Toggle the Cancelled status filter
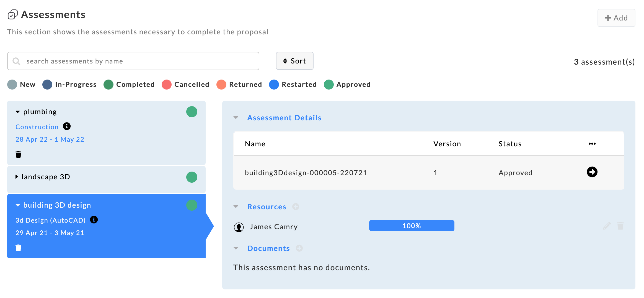Screen dimensions: 644x298 [185, 85]
